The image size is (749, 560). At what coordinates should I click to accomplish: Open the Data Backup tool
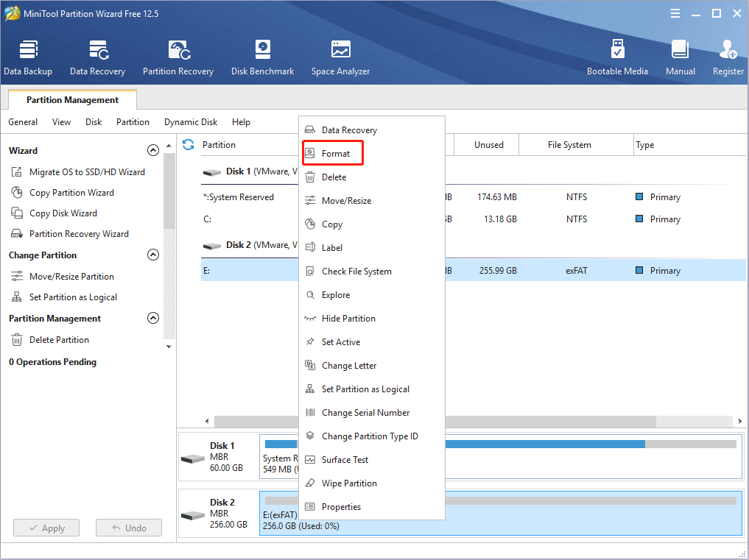(x=28, y=57)
